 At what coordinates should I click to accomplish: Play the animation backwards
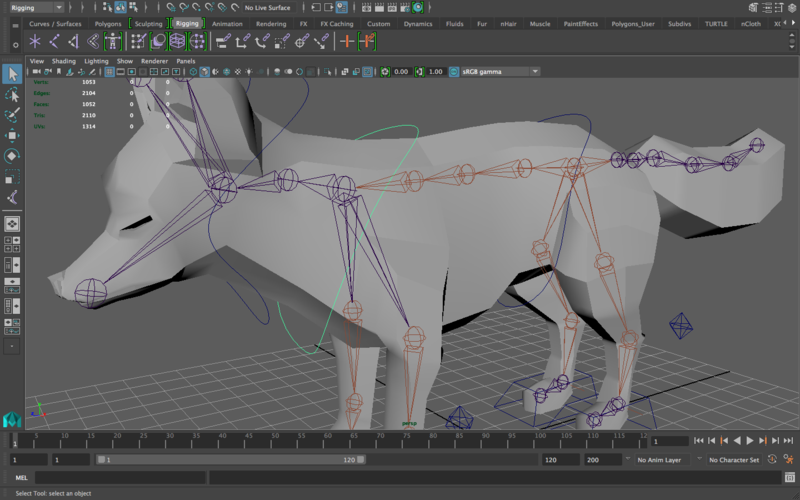click(737, 441)
